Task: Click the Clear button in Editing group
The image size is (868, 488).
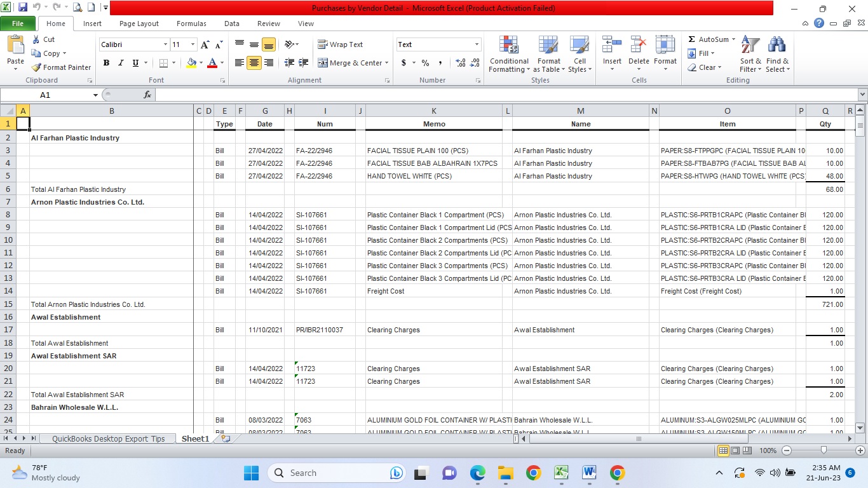Action: coord(704,67)
